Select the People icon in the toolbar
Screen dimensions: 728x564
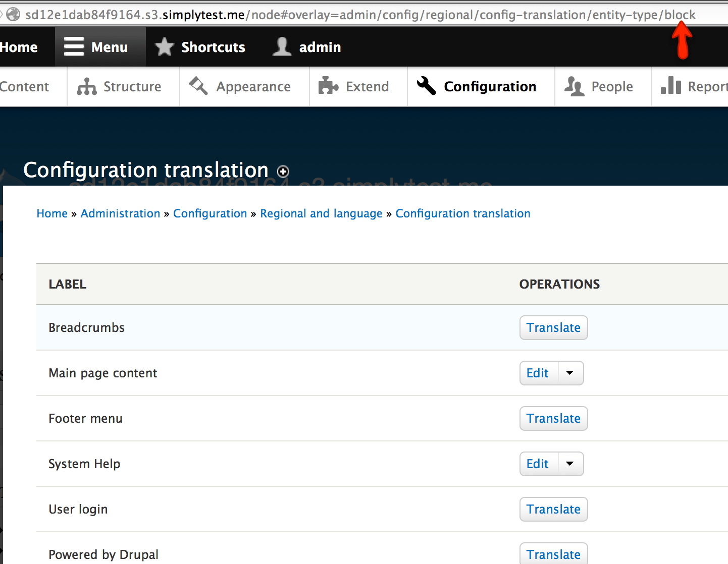pyautogui.click(x=574, y=86)
